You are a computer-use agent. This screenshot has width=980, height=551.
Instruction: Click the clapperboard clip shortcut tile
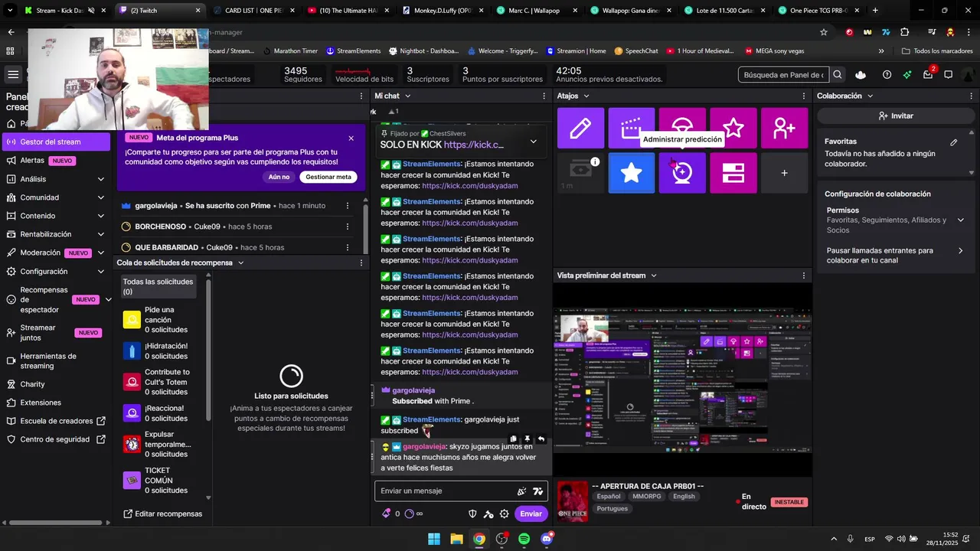coord(631,128)
